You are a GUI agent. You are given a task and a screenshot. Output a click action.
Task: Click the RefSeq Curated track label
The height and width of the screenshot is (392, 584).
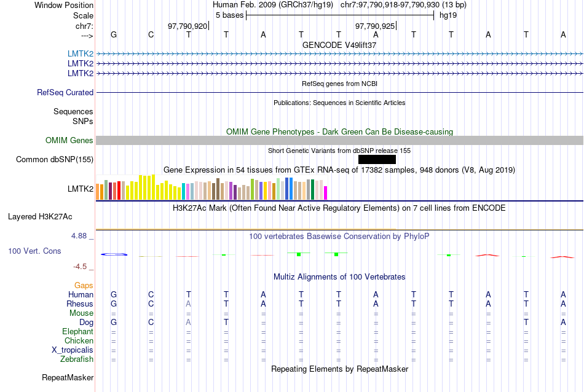point(65,92)
